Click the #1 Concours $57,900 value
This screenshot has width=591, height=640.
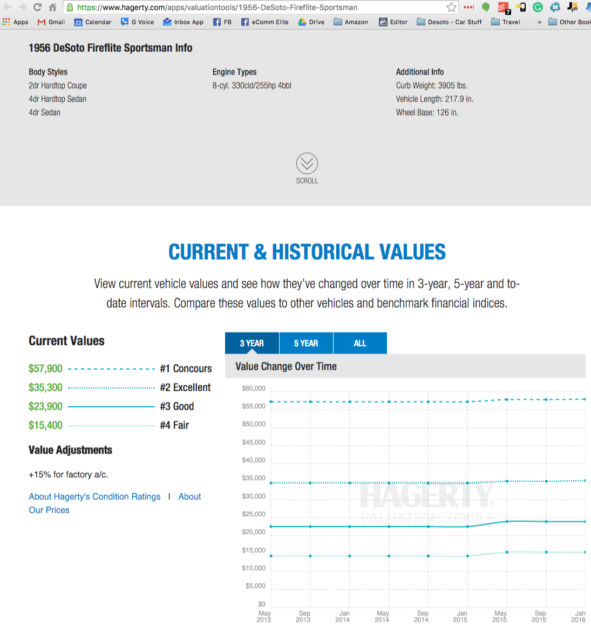tap(45, 369)
